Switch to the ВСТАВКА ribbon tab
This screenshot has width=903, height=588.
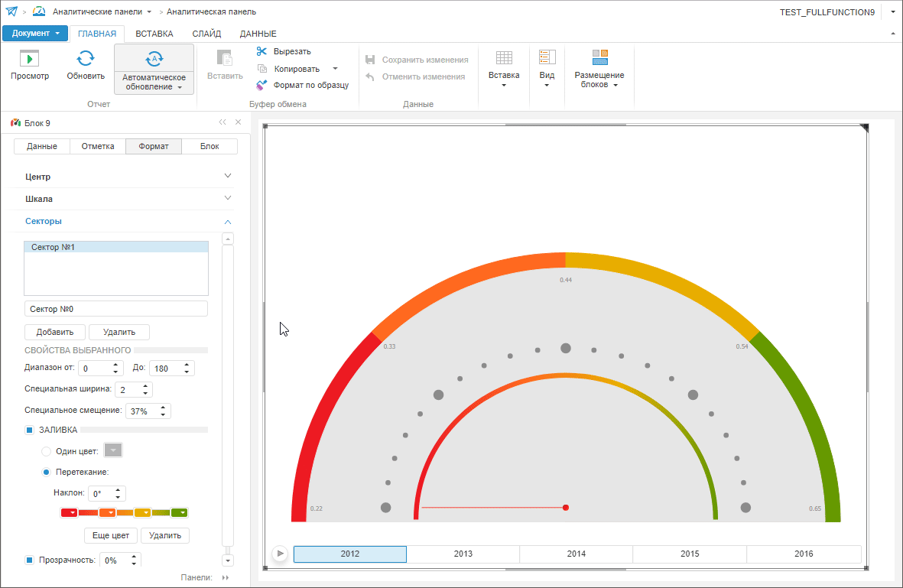point(154,34)
